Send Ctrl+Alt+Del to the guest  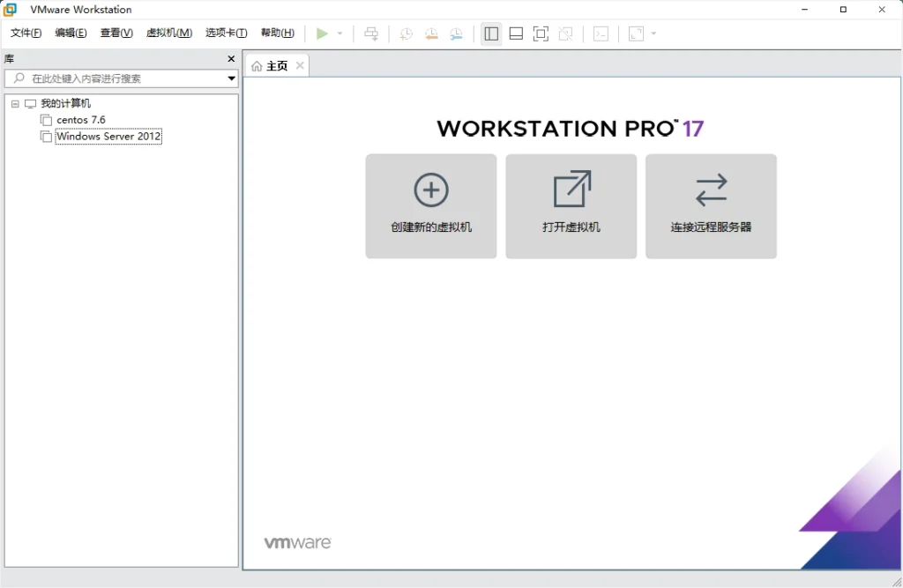pos(371,33)
